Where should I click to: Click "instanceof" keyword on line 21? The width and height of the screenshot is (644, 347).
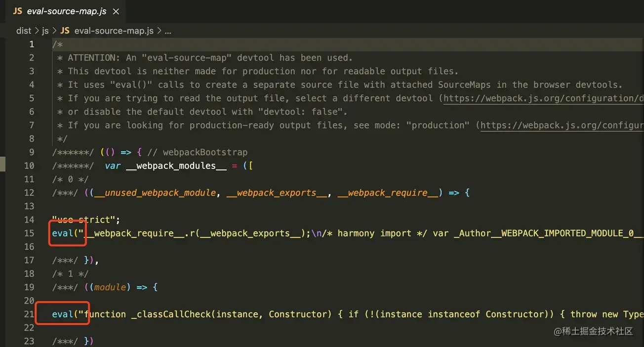pos(454,314)
